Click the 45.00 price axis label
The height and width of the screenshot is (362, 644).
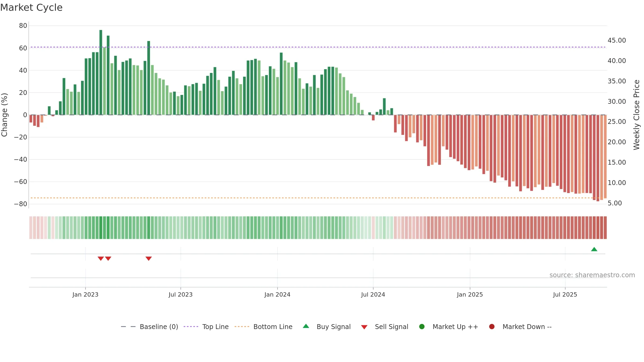point(617,40)
